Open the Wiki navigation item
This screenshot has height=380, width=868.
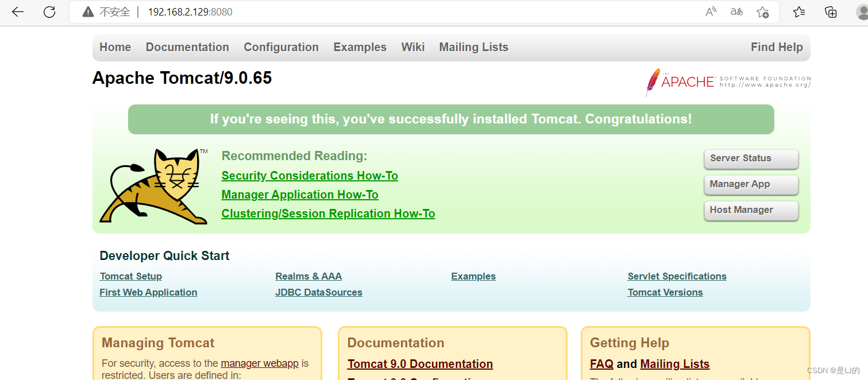pyautogui.click(x=413, y=48)
